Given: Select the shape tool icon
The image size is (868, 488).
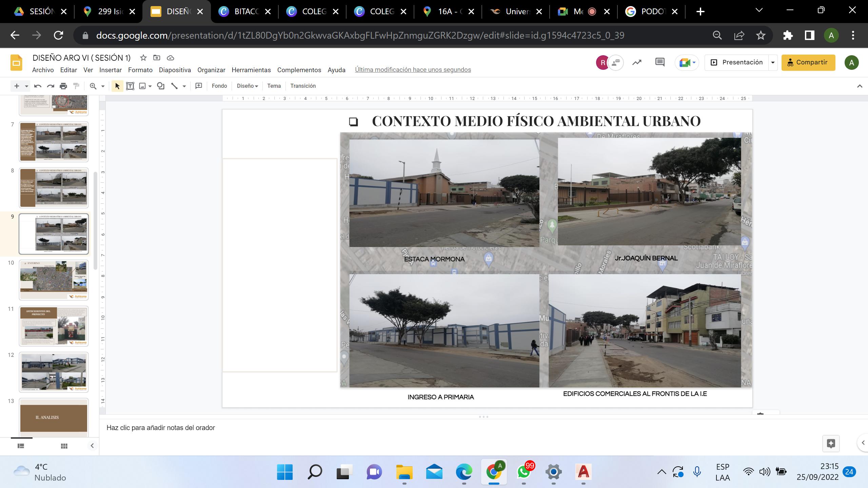Looking at the screenshot, I should point(161,86).
